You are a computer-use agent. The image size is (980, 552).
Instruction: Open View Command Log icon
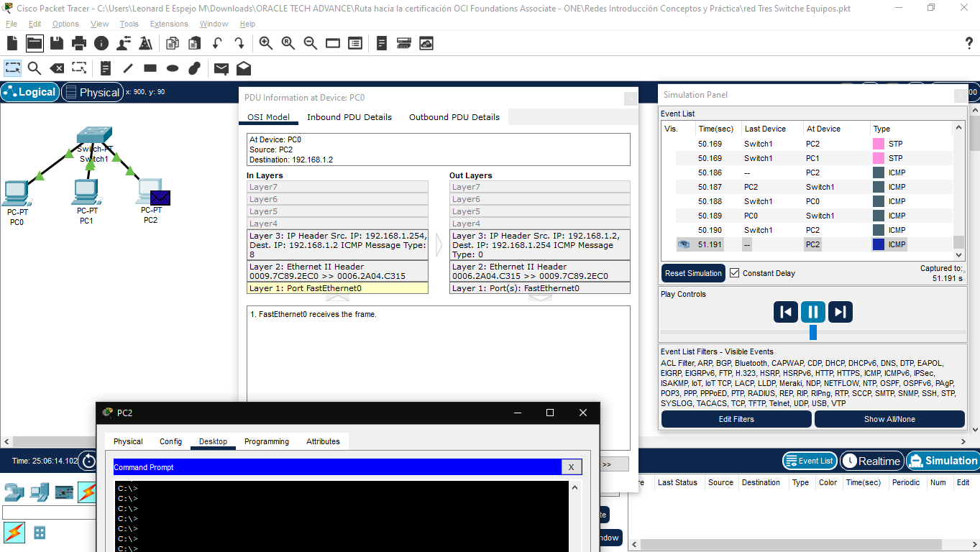[382, 43]
